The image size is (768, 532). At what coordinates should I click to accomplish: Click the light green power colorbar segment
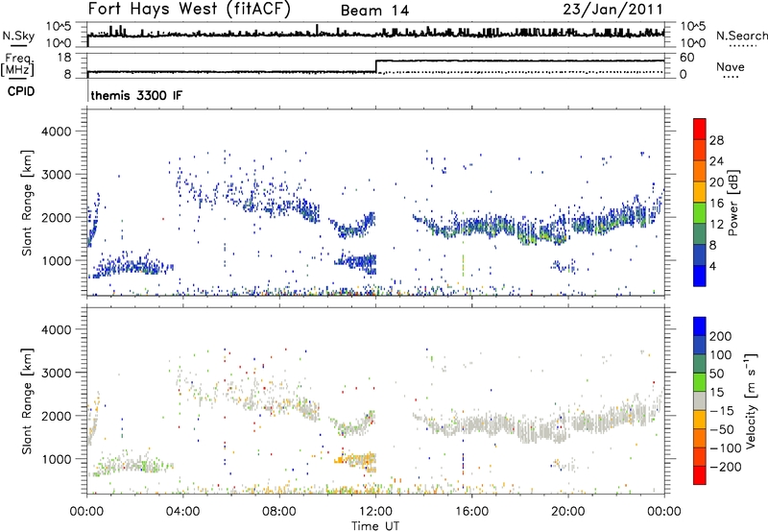(x=700, y=213)
